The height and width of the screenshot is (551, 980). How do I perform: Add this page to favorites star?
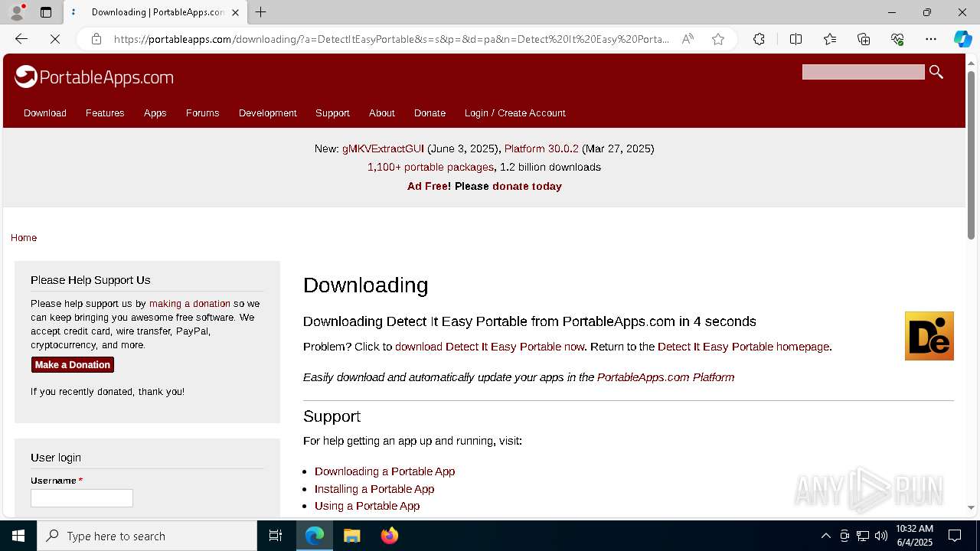pos(718,39)
